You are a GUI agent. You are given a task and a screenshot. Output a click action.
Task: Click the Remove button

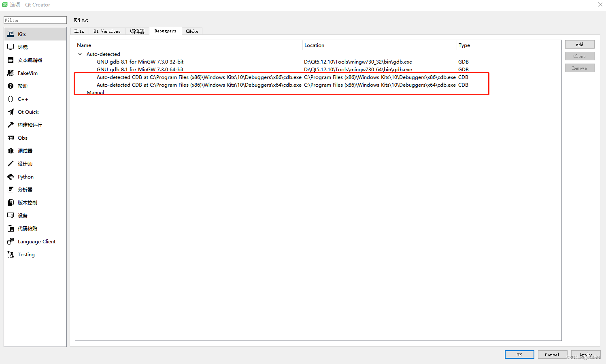[580, 68]
